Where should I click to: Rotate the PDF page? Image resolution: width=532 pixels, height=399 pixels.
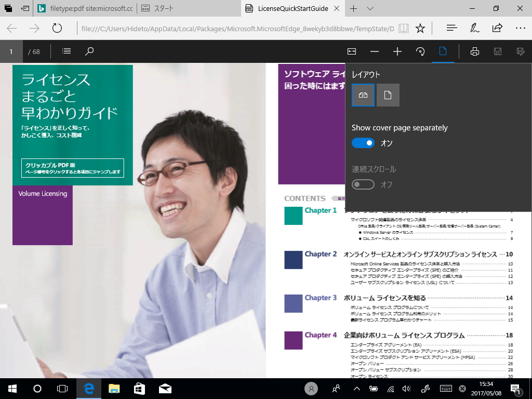pyautogui.click(x=420, y=51)
